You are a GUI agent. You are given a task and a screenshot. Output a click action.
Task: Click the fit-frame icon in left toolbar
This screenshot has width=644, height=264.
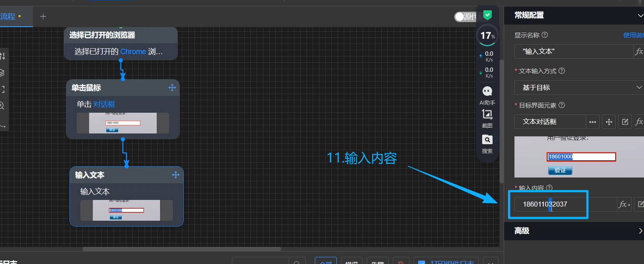(2, 89)
